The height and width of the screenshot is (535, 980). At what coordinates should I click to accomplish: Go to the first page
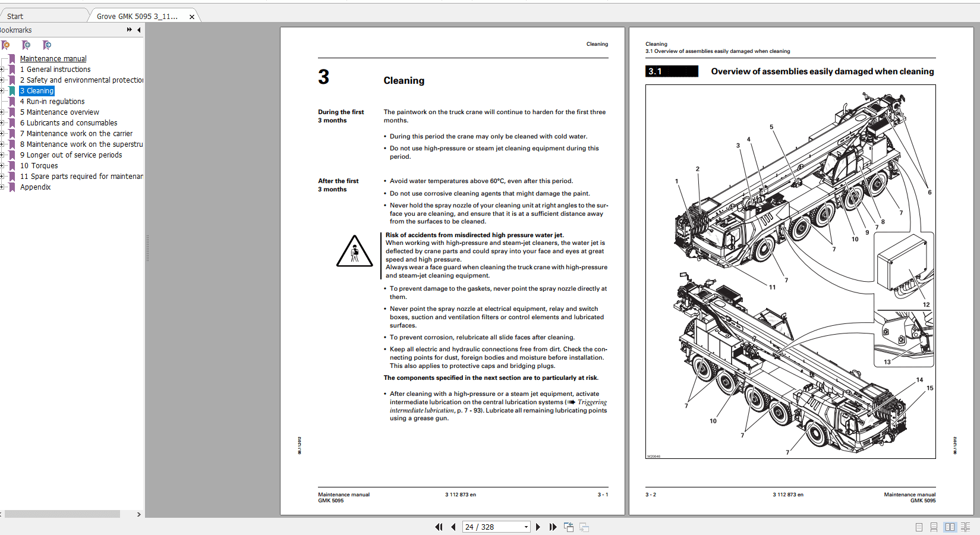coord(439,527)
